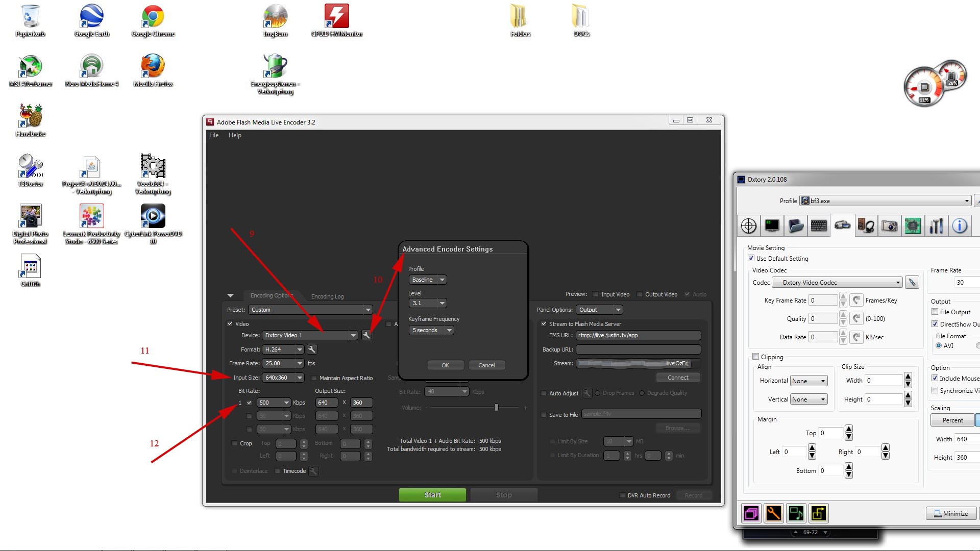This screenshot has width=980, height=551.
Task: Open Dxtory screenshot camera tab icon
Action: coord(889,226)
